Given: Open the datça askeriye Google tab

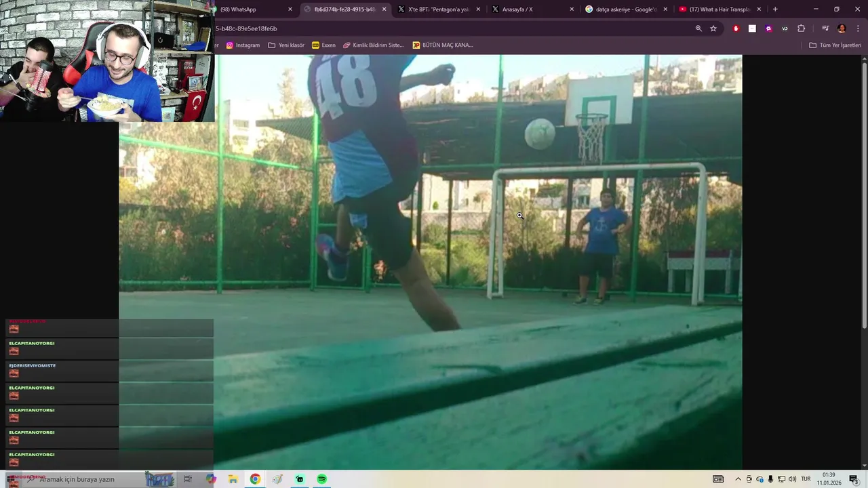Looking at the screenshot, I should point(625,9).
